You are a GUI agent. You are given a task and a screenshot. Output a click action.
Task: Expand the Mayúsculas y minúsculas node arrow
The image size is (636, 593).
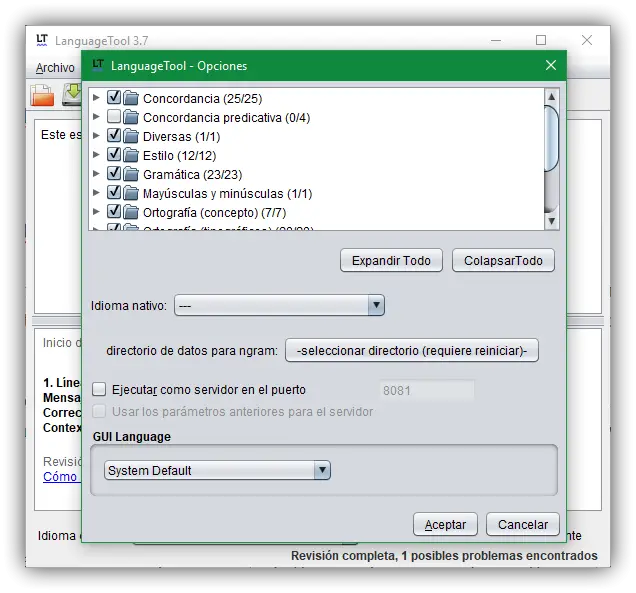(96, 193)
